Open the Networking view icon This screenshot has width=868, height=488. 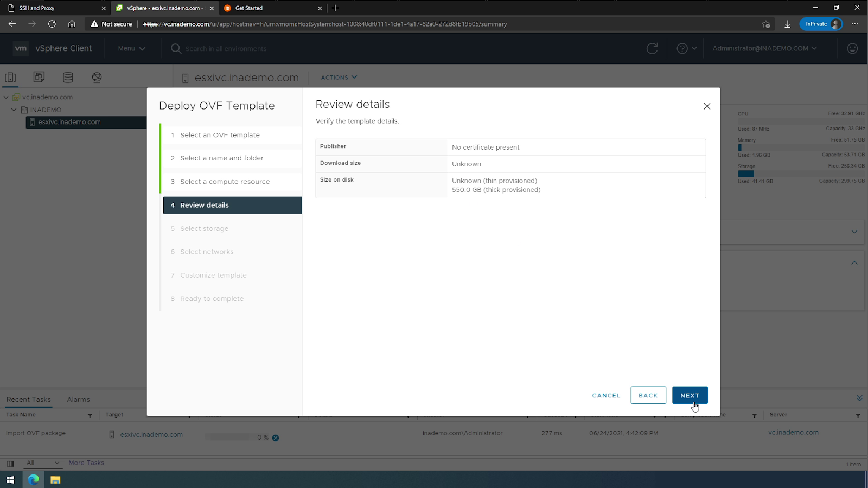(97, 77)
